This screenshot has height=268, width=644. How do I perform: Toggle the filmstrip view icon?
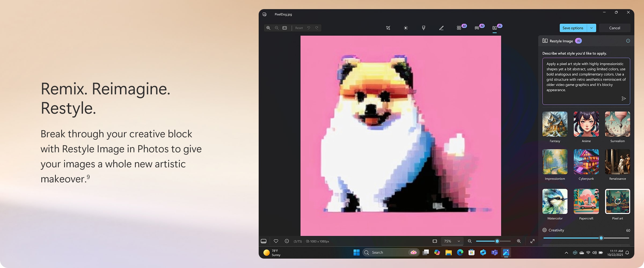(264, 241)
